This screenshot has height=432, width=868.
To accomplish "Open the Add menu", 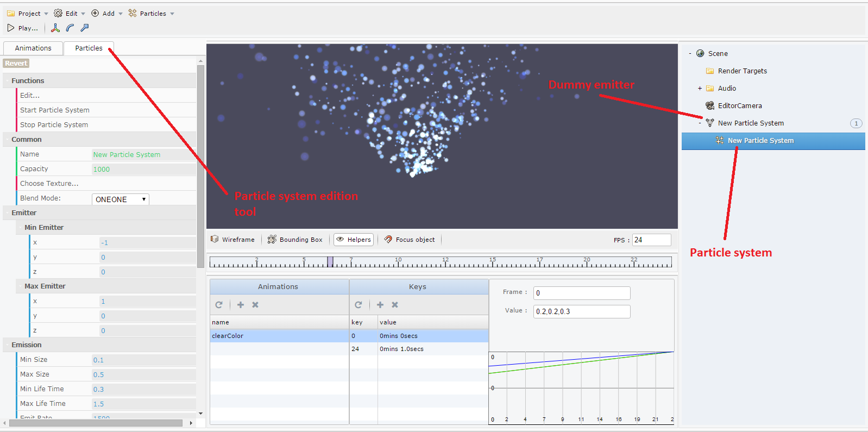I will tap(107, 14).
